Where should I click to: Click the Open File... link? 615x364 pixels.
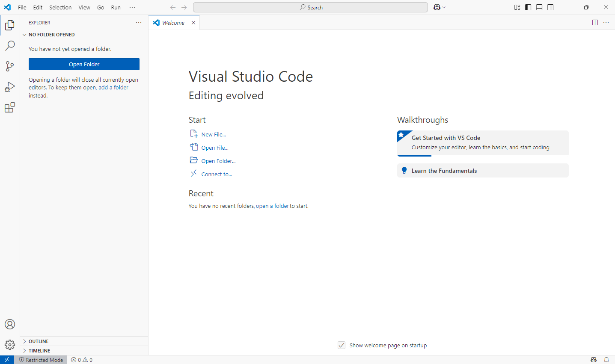(x=215, y=148)
